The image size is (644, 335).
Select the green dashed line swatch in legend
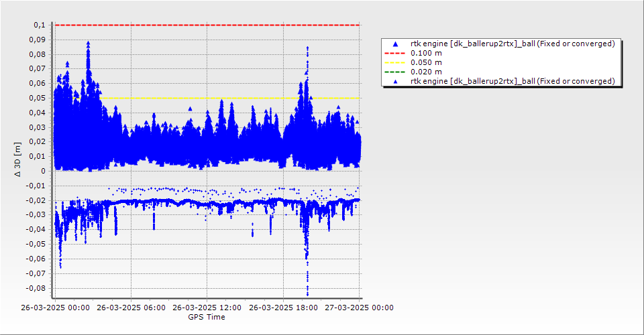[395, 72]
